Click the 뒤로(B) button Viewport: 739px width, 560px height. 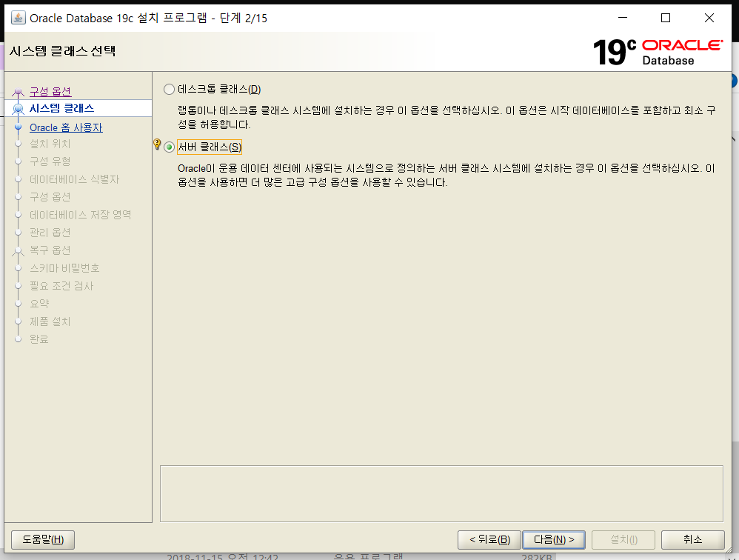click(489, 539)
